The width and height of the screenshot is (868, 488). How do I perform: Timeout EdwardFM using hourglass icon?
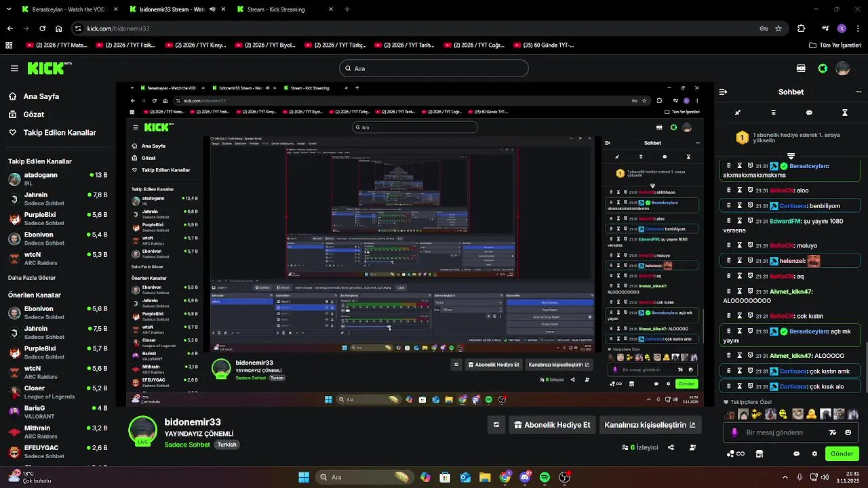tap(740, 221)
